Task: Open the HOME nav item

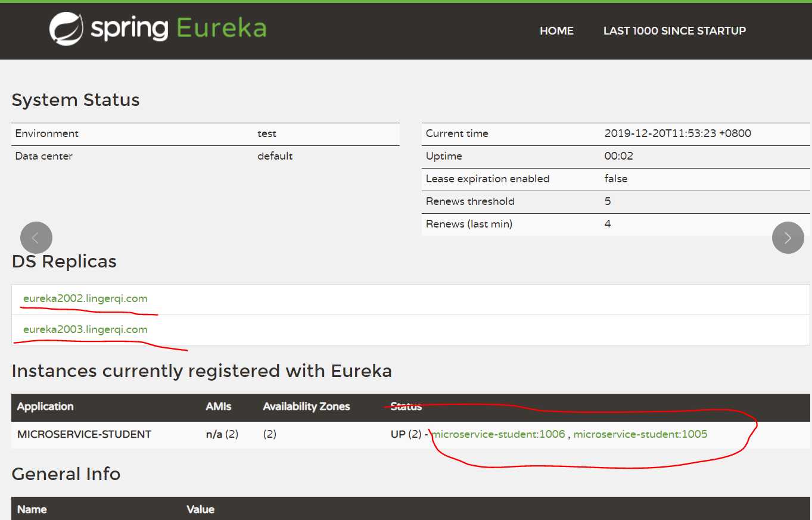Action: [x=556, y=31]
